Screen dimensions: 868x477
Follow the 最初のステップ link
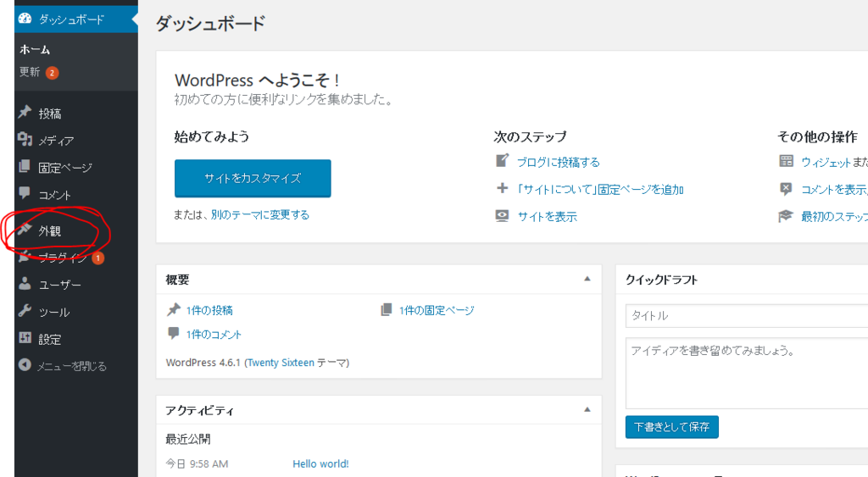pyautogui.click(x=834, y=216)
